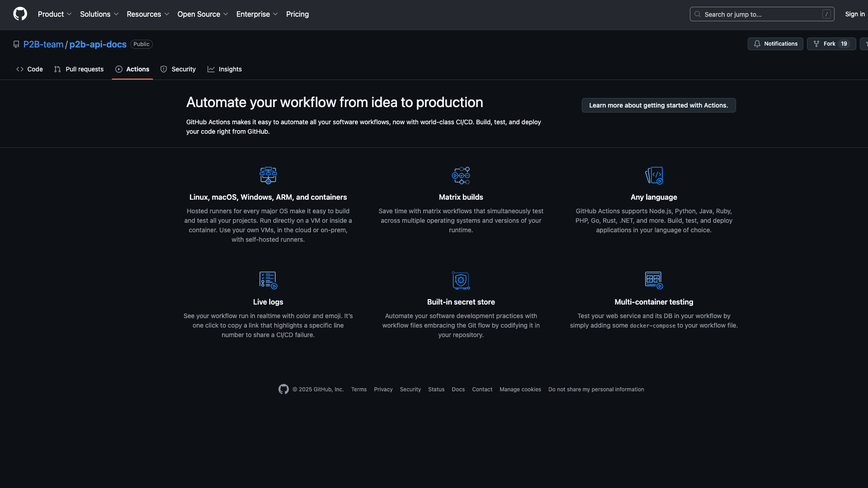Click the GitHub logo in the header
868x488 pixels.
(20, 14)
